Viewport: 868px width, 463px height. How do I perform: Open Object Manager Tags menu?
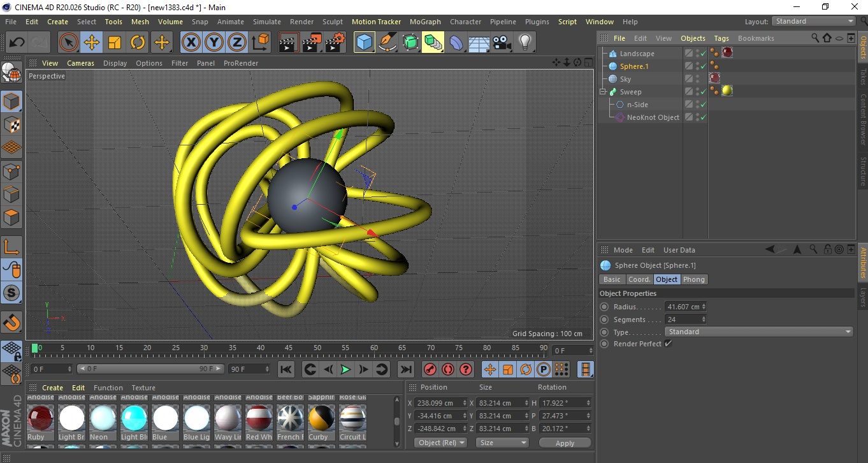point(721,38)
